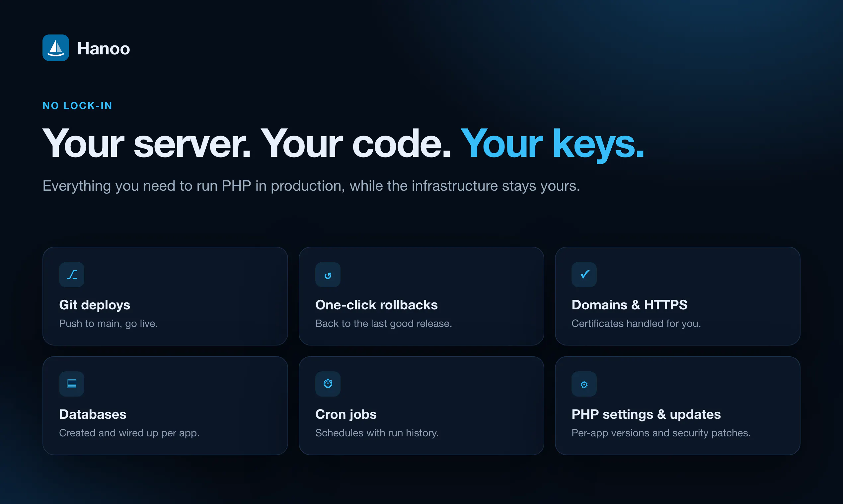Select the Cron jobs card title
The image size is (843, 504).
346,414
